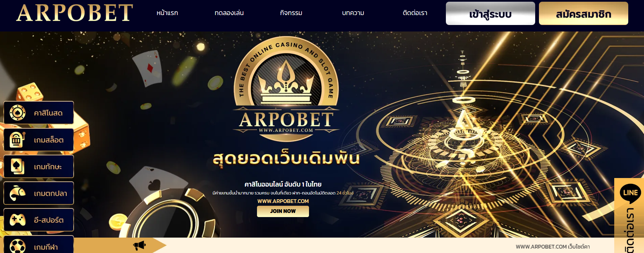The height and width of the screenshot is (253, 644).
Task: Click the casino chip icon beside คาสิโนสด
Action: 17,113
